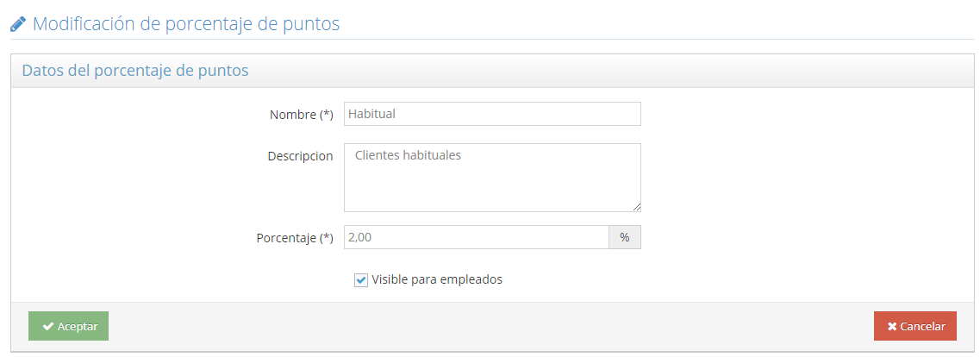This screenshot has height=357, width=980.
Task: Click the "Modificación de porcentaje de puntos" title
Action: tap(186, 24)
